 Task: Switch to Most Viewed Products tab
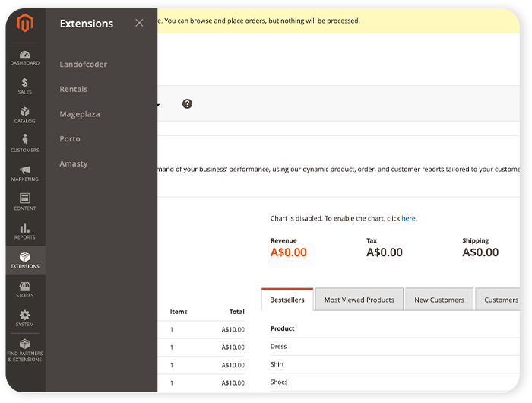pyautogui.click(x=359, y=300)
